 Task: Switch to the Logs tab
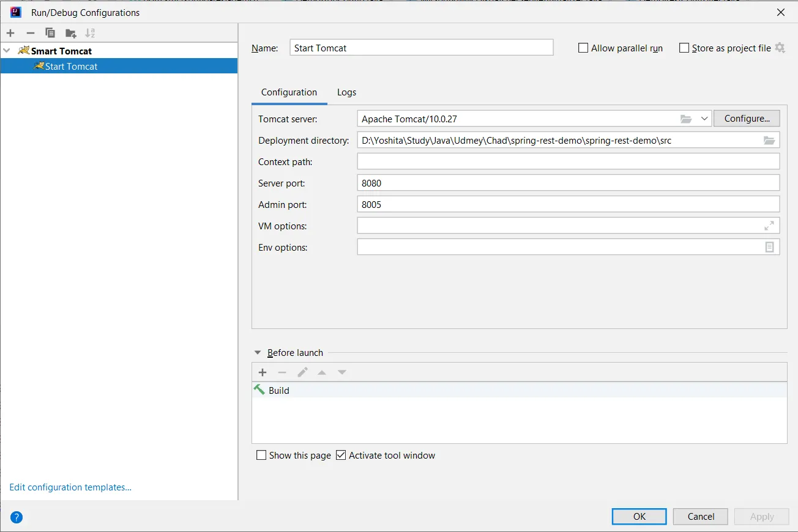tap(346, 92)
